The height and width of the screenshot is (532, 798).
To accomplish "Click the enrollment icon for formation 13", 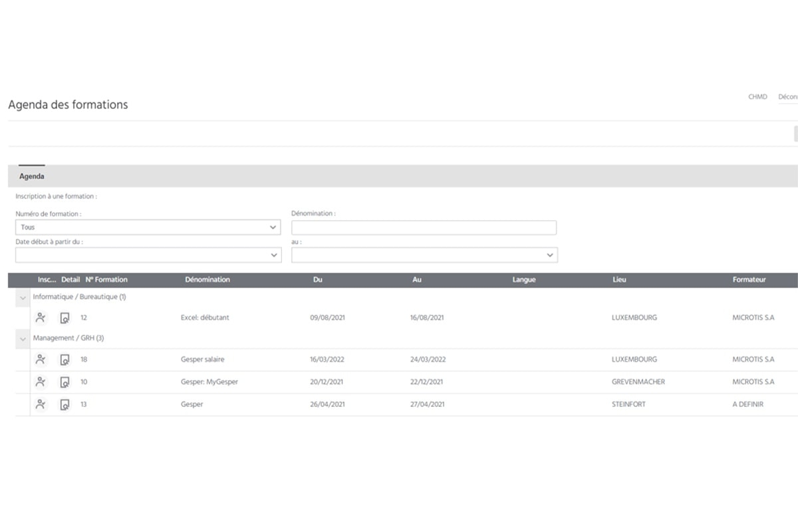I will click(x=41, y=404).
